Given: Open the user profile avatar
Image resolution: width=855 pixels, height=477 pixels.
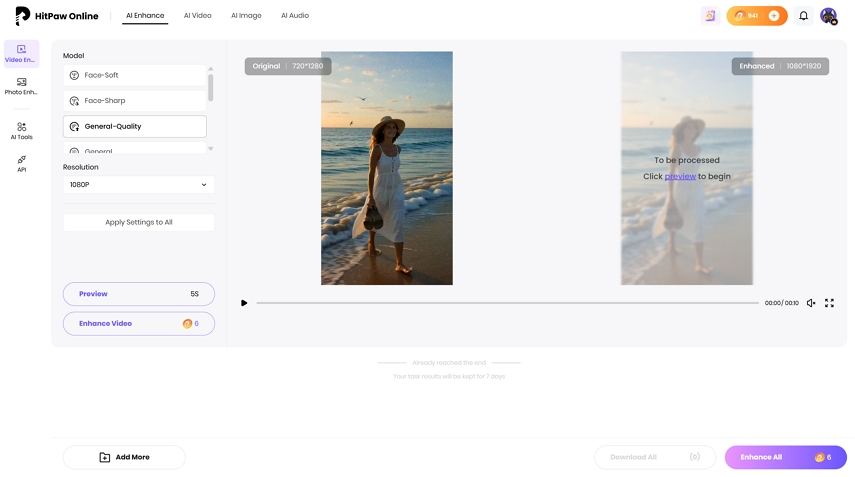Looking at the screenshot, I should coord(829,16).
